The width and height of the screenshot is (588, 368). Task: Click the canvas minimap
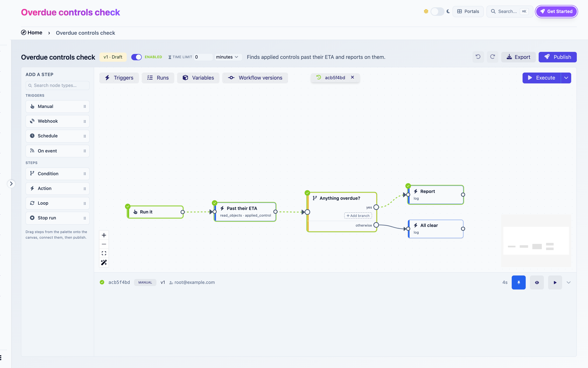(536, 241)
